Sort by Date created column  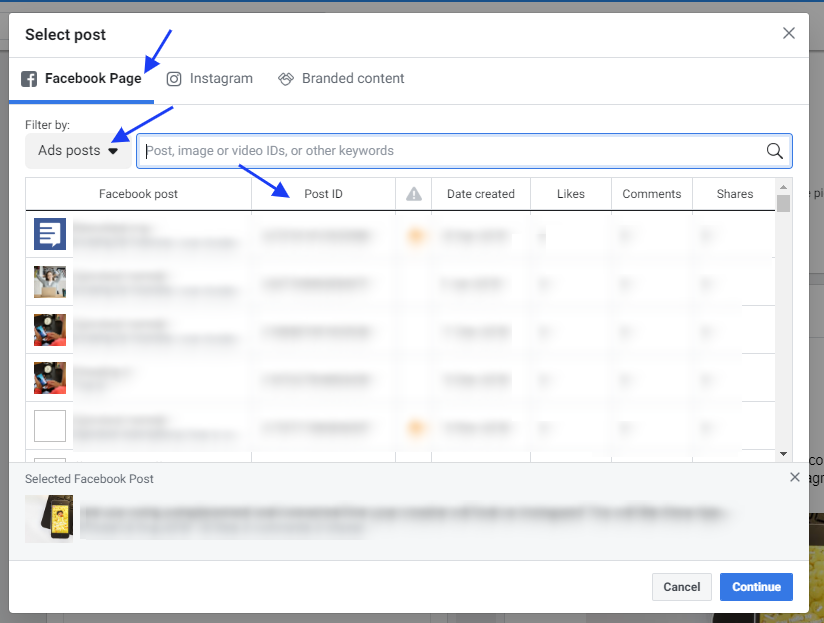coord(481,194)
